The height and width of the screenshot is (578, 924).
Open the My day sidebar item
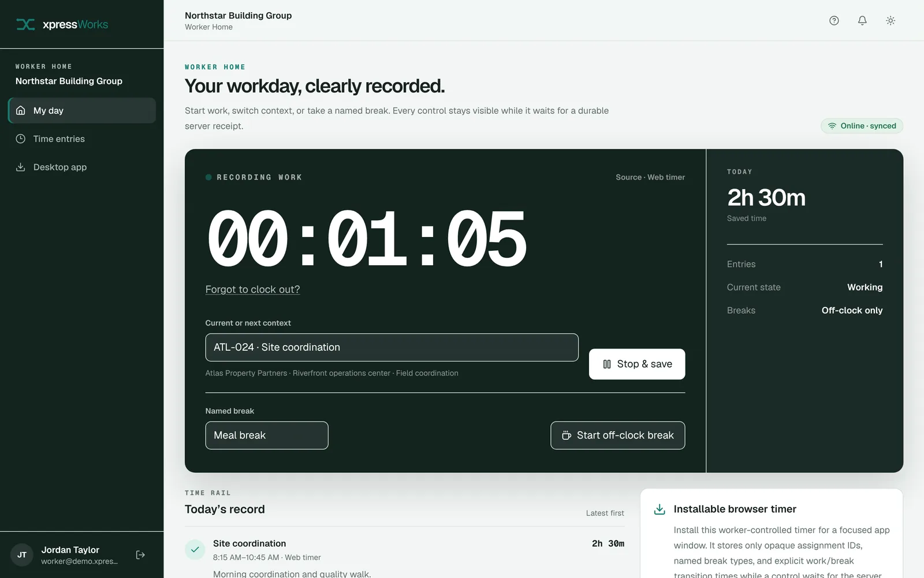pos(82,110)
